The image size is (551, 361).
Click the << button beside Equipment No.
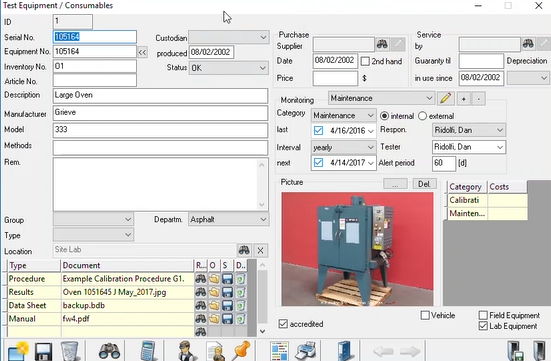[142, 52]
